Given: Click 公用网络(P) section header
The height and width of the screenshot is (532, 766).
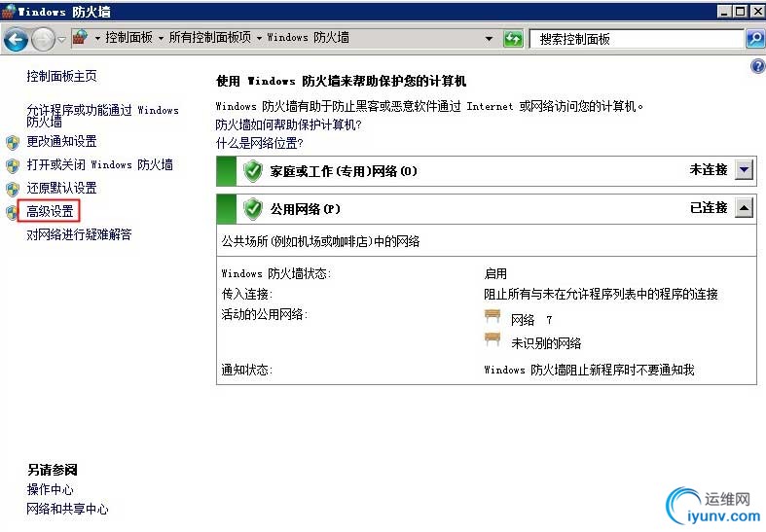Looking at the screenshot, I should coord(486,209).
